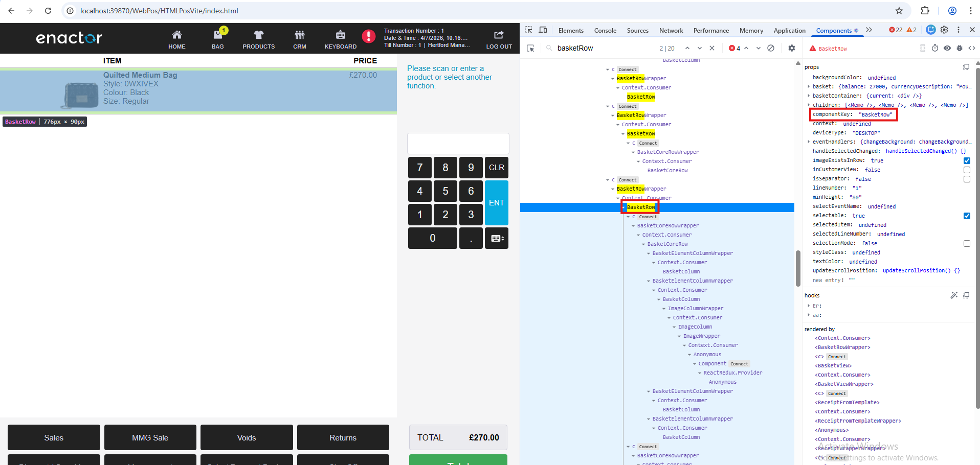Expand the basket prop object
Viewport: 980px width, 465px height.
809,87
